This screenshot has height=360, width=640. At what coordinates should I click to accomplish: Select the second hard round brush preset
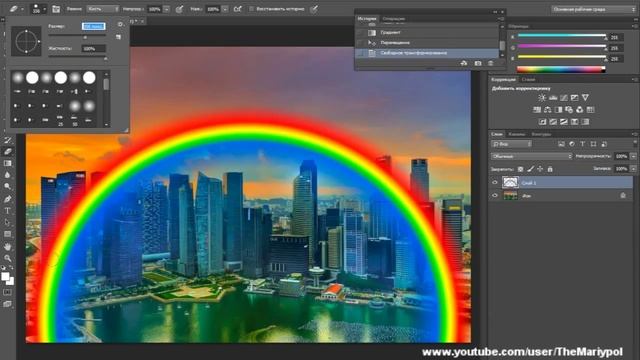coord(32,78)
